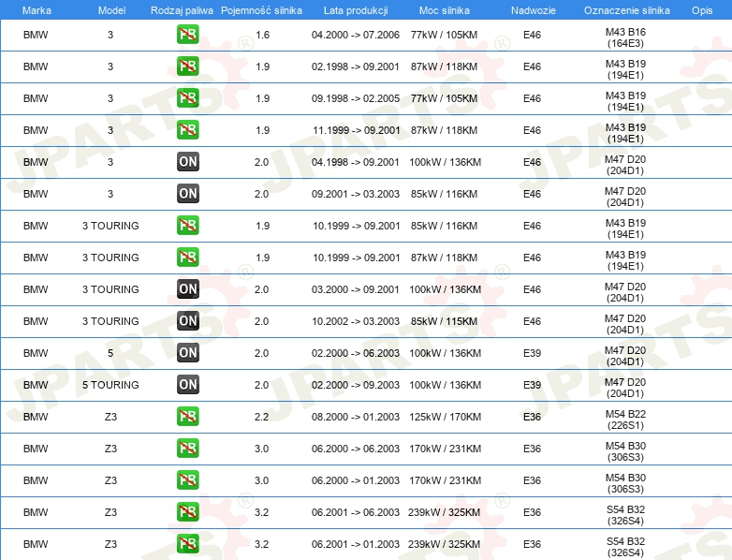Click date range 08.2000 -> 01.2003

(356, 417)
